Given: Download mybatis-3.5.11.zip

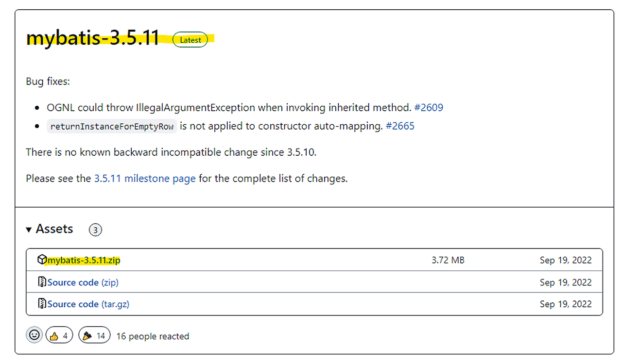Looking at the screenshot, I should [x=84, y=260].
